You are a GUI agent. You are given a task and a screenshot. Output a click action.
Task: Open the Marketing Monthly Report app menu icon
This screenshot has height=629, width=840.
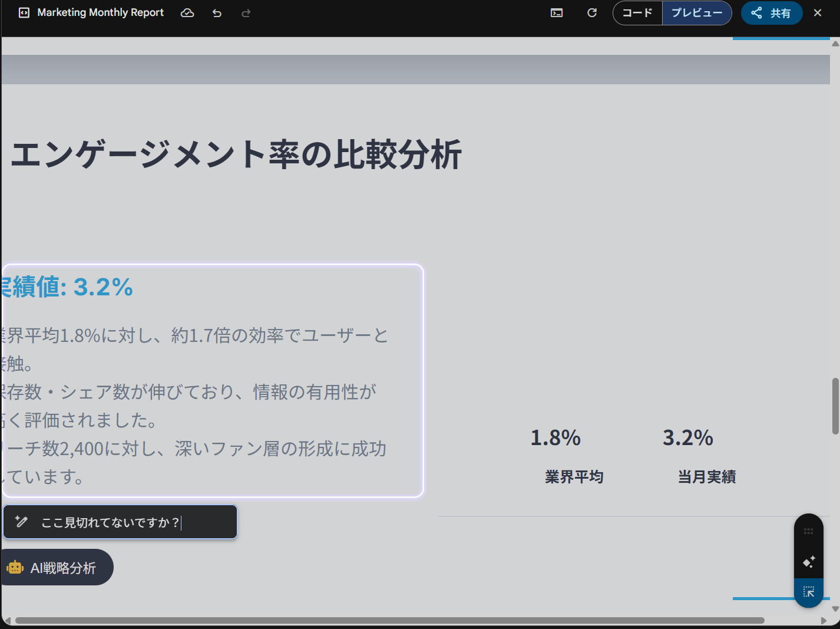[x=24, y=12]
